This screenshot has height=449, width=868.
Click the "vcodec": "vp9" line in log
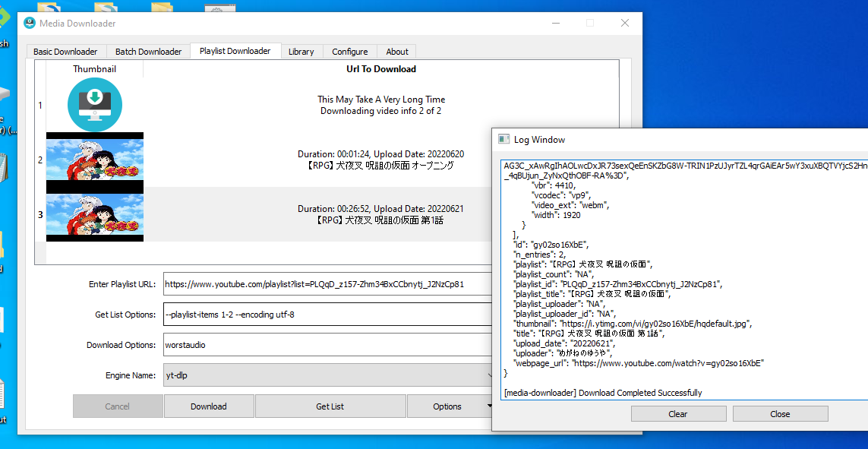(562, 195)
